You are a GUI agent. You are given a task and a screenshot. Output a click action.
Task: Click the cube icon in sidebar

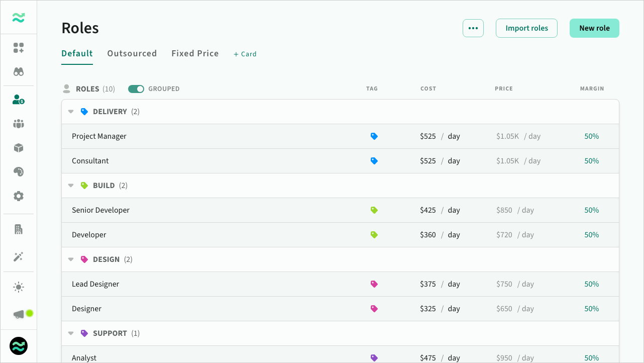[19, 148]
